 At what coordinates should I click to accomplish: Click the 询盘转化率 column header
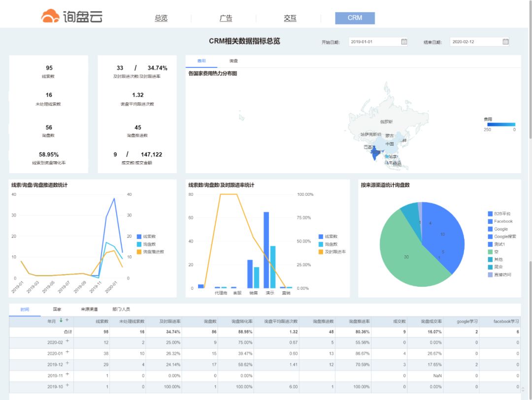pyautogui.click(x=242, y=321)
